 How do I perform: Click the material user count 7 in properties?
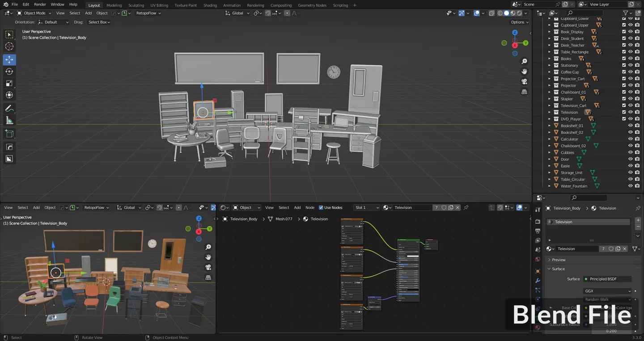(x=603, y=249)
